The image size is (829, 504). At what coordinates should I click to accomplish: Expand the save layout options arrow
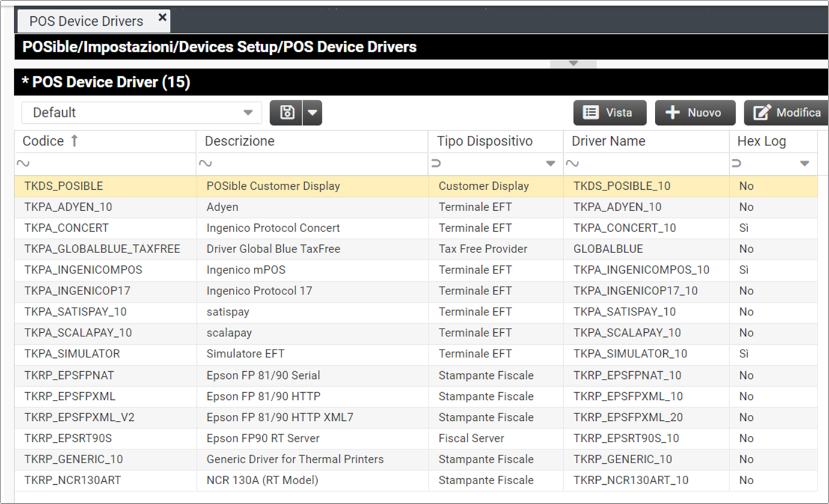312,113
